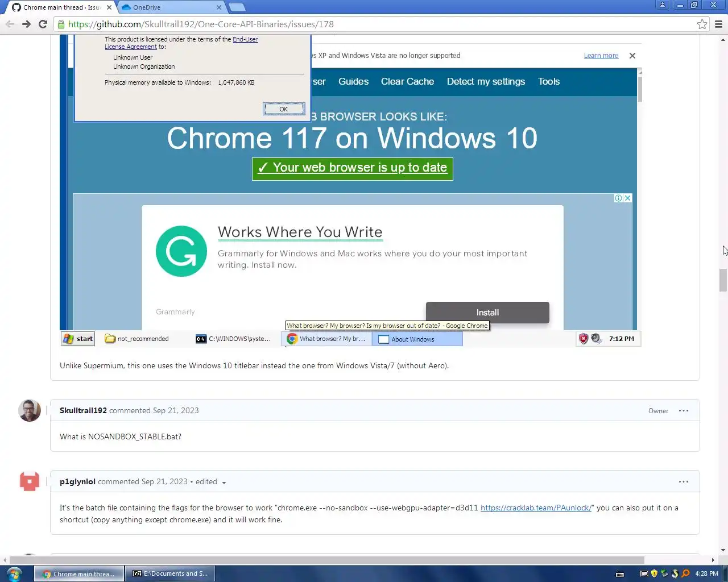Open options menu on p1glynlol's comment
The image size is (728, 582).
(x=684, y=481)
